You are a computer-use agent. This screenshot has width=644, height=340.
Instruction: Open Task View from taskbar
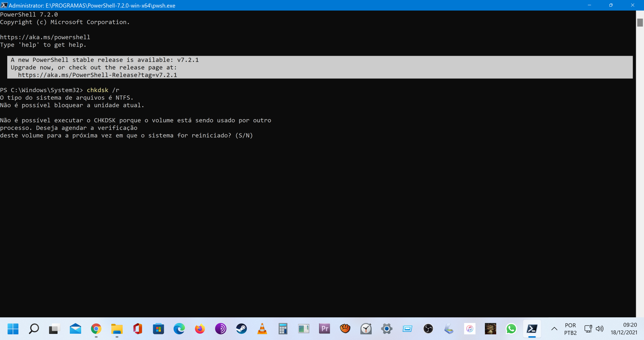[54, 329]
